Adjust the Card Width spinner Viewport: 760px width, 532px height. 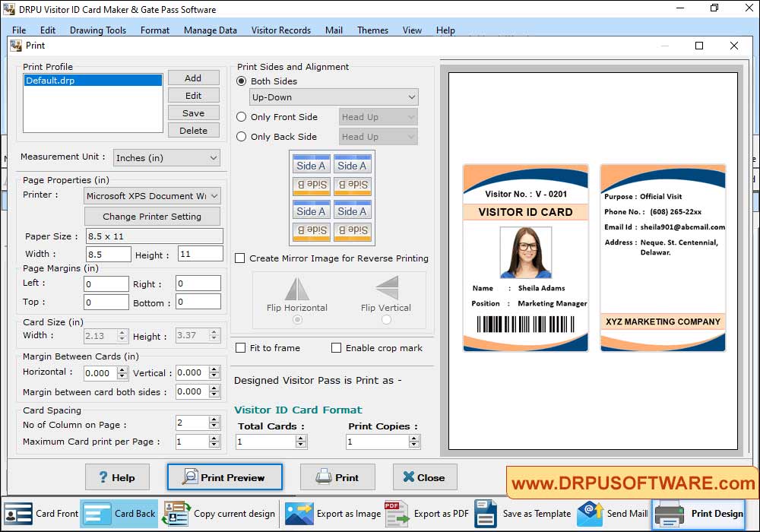pos(122,335)
